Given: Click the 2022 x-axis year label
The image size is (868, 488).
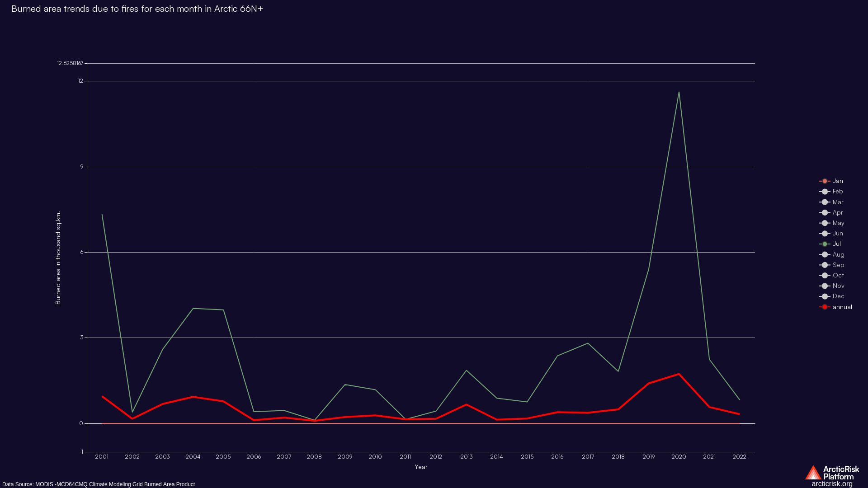Looking at the screenshot, I should point(739,457).
